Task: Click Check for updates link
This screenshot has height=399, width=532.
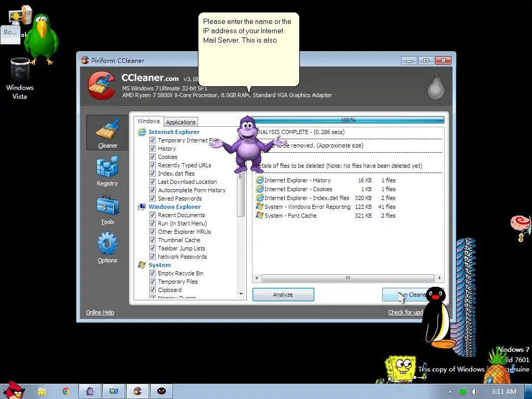Action: point(405,312)
